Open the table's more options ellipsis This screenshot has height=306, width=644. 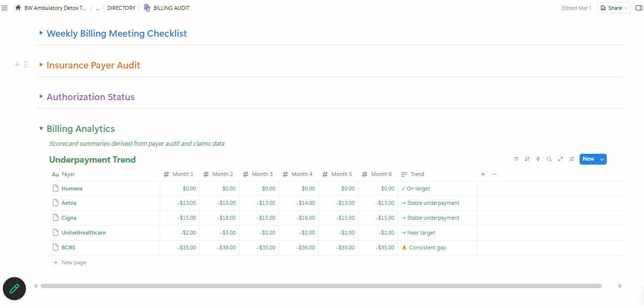494,174
